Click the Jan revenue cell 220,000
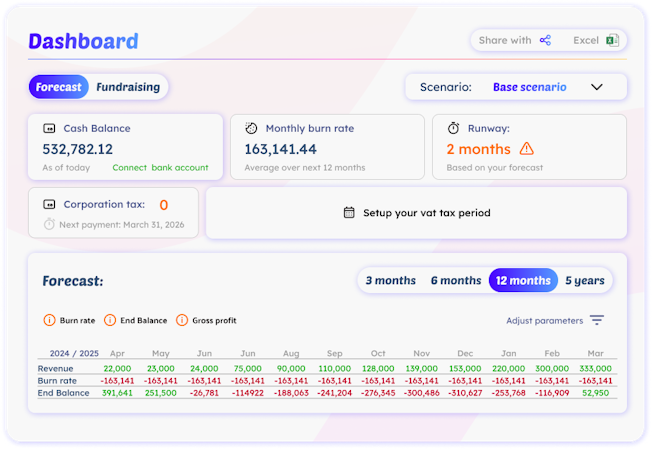 509,368
